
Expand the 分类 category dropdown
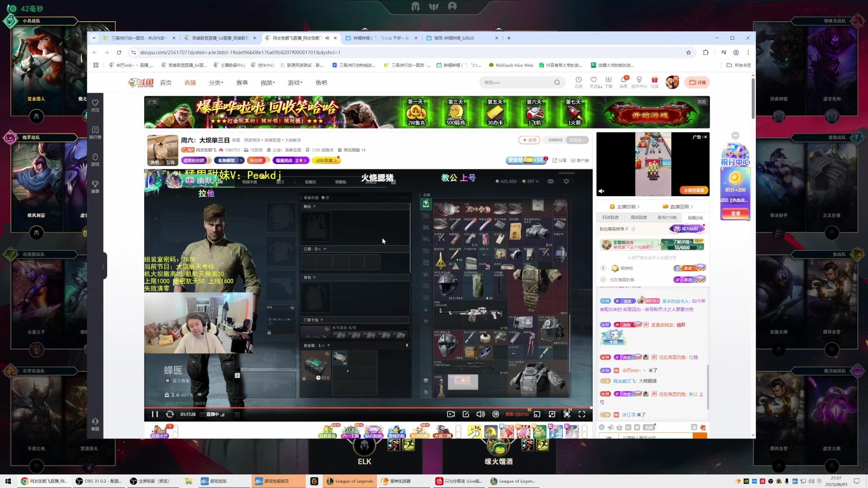[216, 83]
